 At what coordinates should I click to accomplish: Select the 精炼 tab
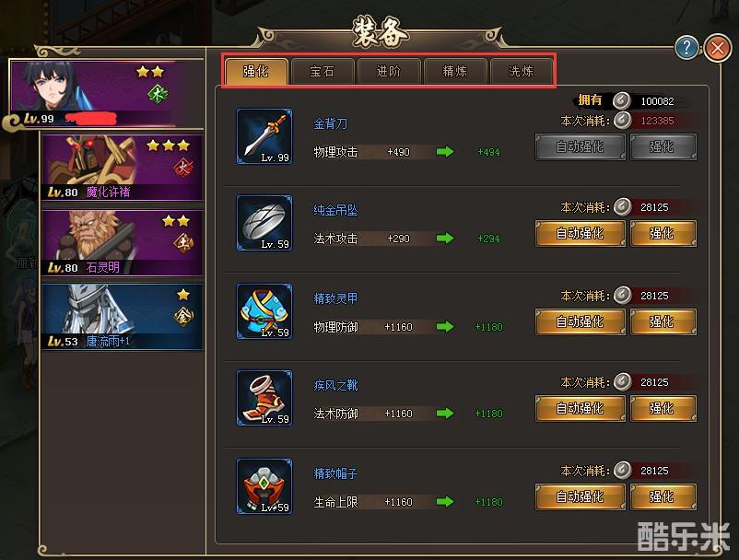coord(455,72)
